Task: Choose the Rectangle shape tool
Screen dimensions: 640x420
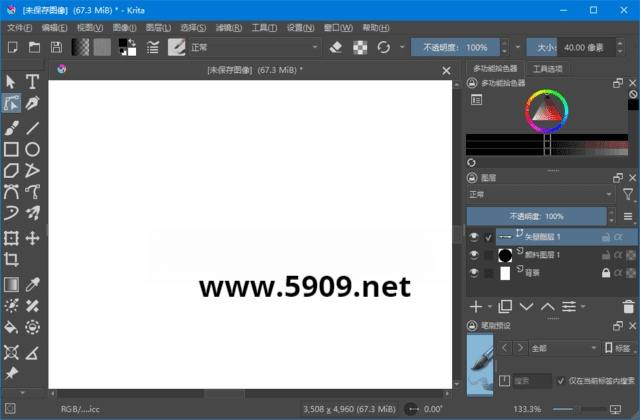Action: (11, 149)
